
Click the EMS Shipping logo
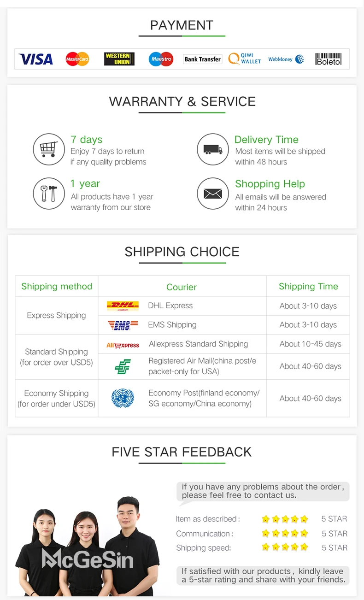point(123,325)
